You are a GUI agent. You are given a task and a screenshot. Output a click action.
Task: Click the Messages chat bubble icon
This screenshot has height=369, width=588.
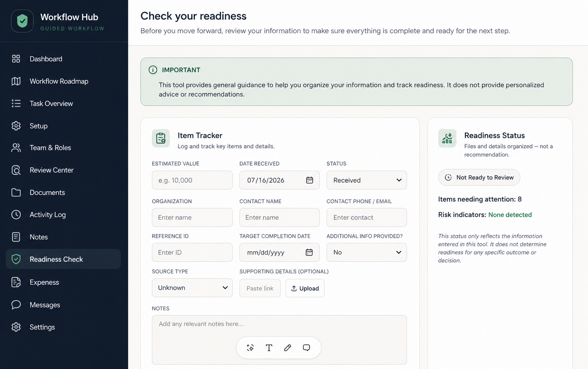coord(16,305)
